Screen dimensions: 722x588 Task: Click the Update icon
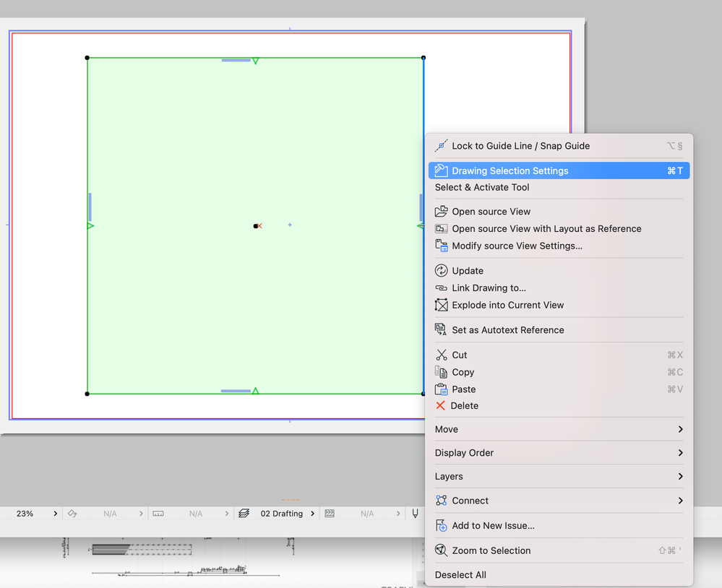(441, 271)
